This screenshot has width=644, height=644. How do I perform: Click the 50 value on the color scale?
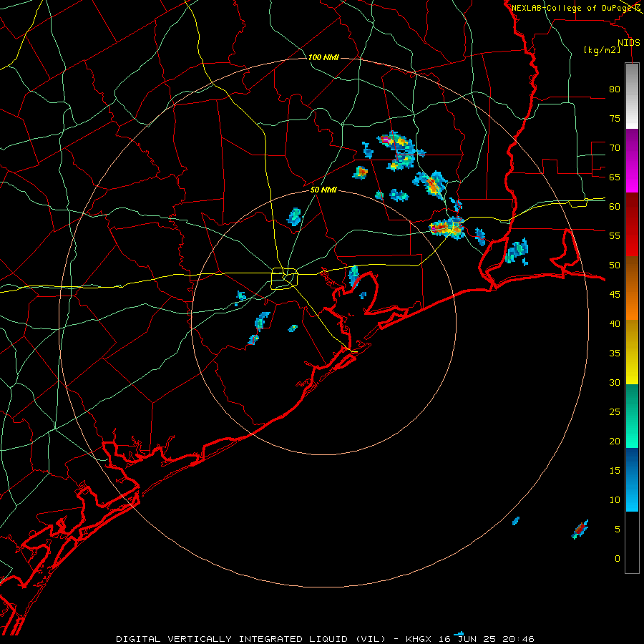click(x=615, y=265)
